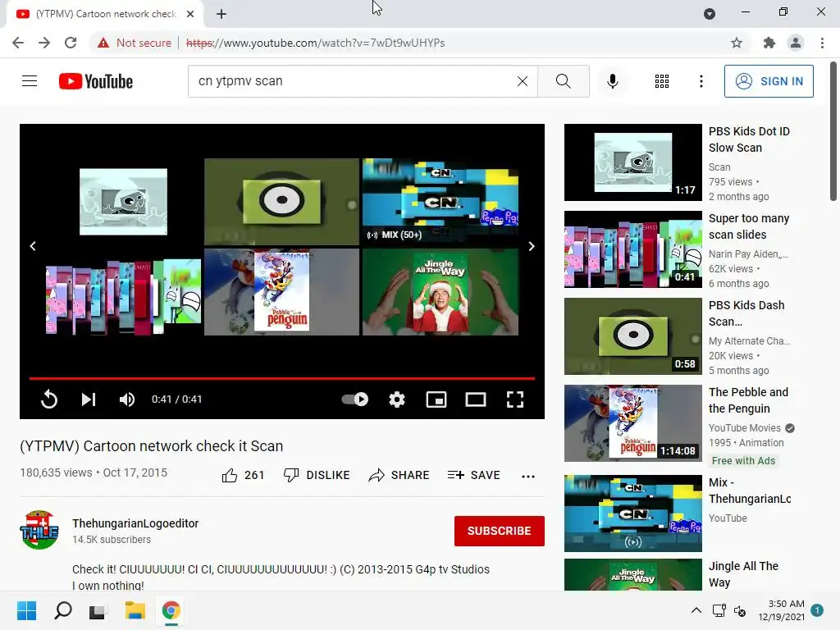Image resolution: width=840 pixels, height=630 pixels.
Task: Open the Chrome extensions puzzle icon
Action: tap(769, 43)
